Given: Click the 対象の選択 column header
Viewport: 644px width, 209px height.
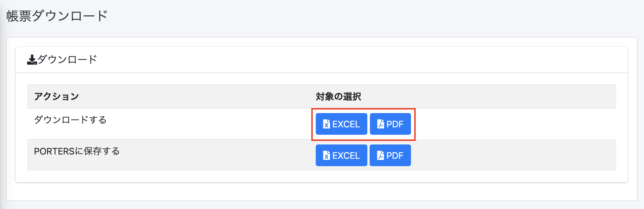Looking at the screenshot, I should tap(338, 97).
